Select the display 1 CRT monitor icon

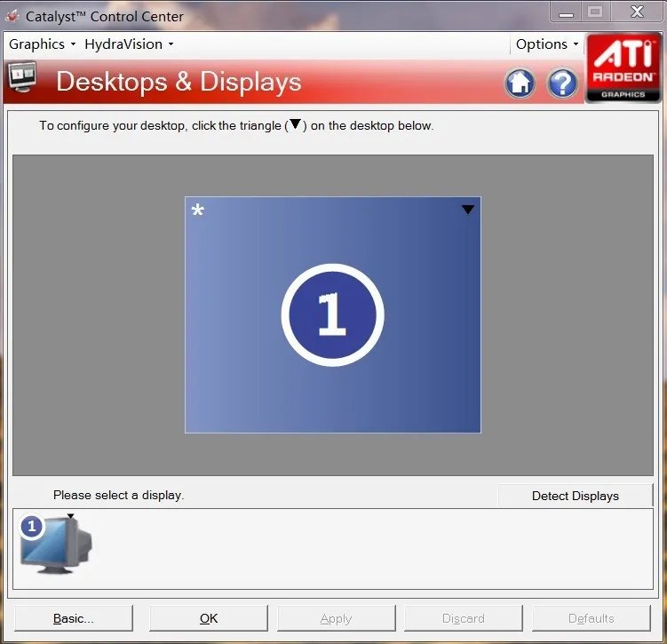(x=55, y=545)
